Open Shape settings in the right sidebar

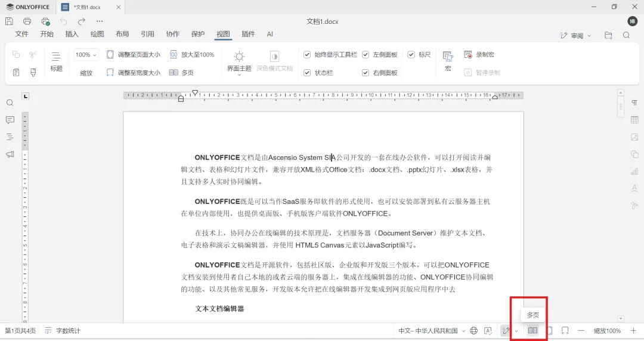(x=634, y=154)
